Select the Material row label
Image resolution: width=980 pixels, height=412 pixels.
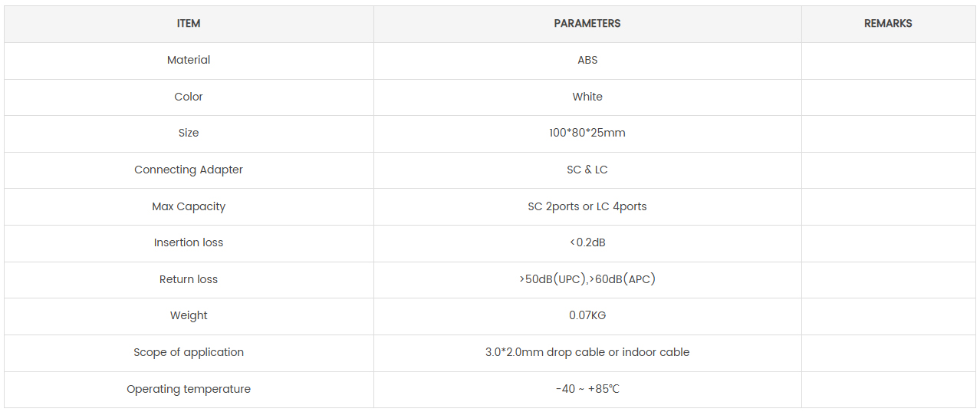point(189,60)
